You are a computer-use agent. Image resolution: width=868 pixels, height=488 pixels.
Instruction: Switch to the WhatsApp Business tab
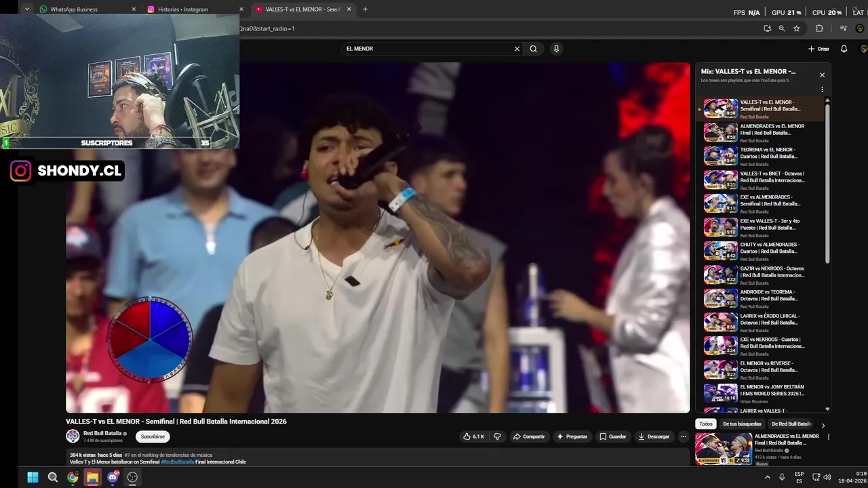click(81, 9)
